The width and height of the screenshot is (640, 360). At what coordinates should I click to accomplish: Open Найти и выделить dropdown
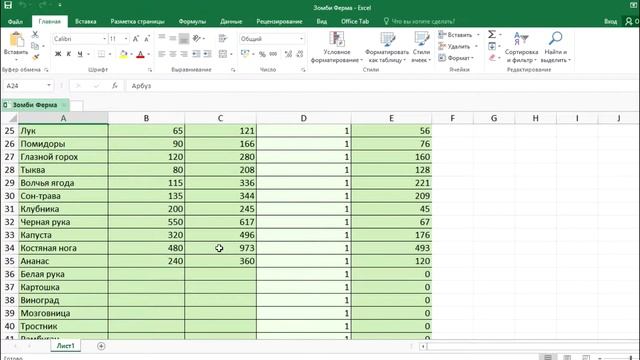click(556, 47)
